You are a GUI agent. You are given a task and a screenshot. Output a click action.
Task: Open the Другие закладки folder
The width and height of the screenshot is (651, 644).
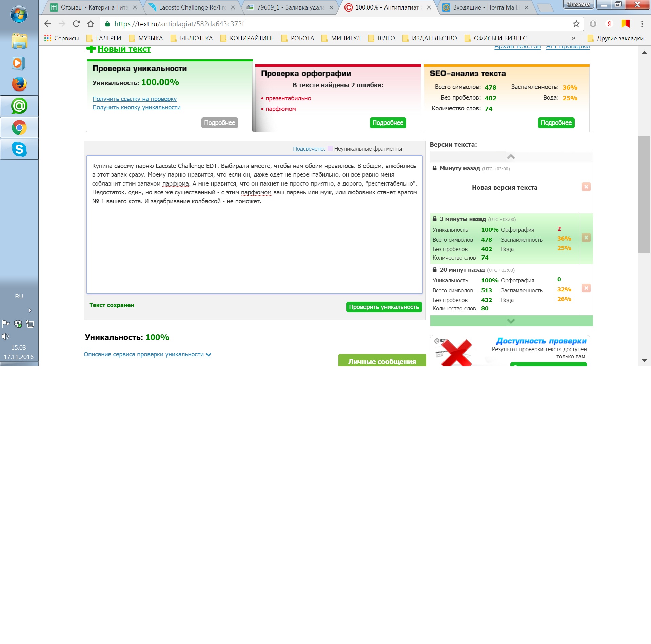tap(615, 38)
